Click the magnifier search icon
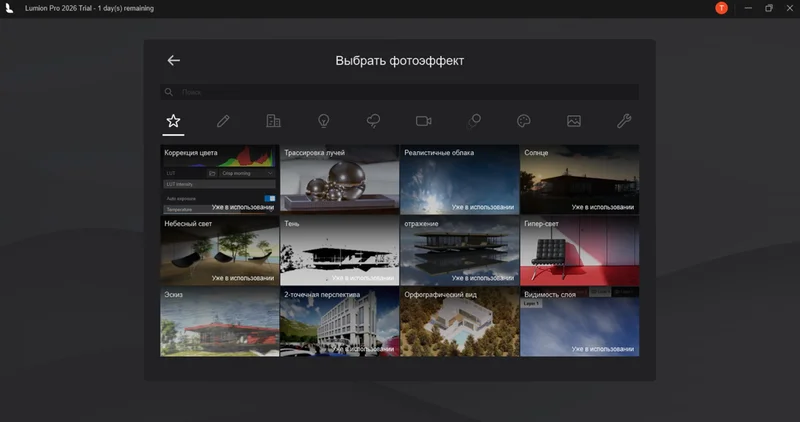 pos(169,92)
